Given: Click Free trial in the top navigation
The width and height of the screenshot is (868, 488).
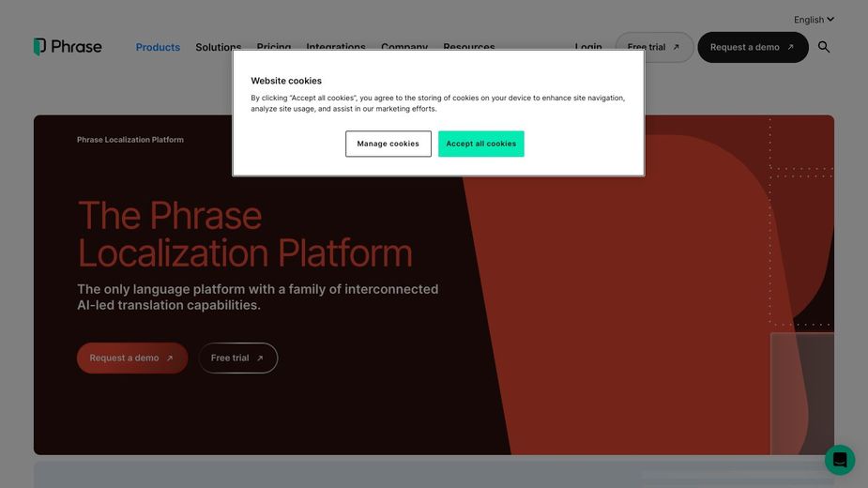Looking at the screenshot, I should tap(653, 47).
